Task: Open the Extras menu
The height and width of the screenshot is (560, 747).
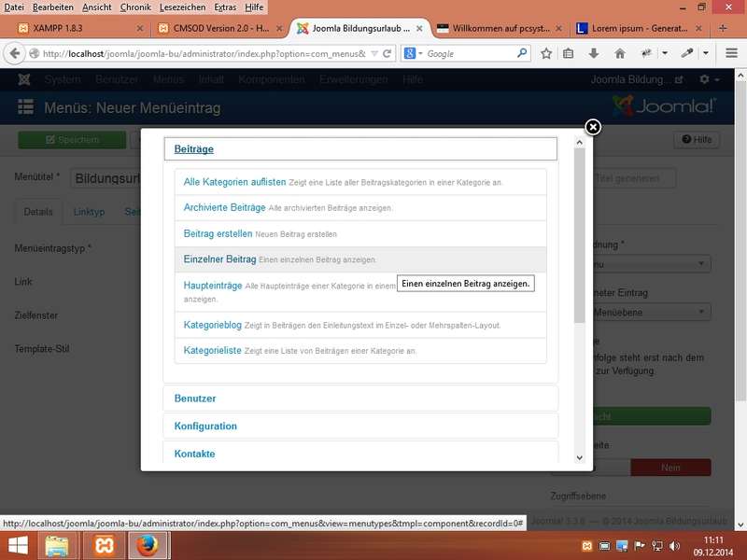Action: coord(225,7)
